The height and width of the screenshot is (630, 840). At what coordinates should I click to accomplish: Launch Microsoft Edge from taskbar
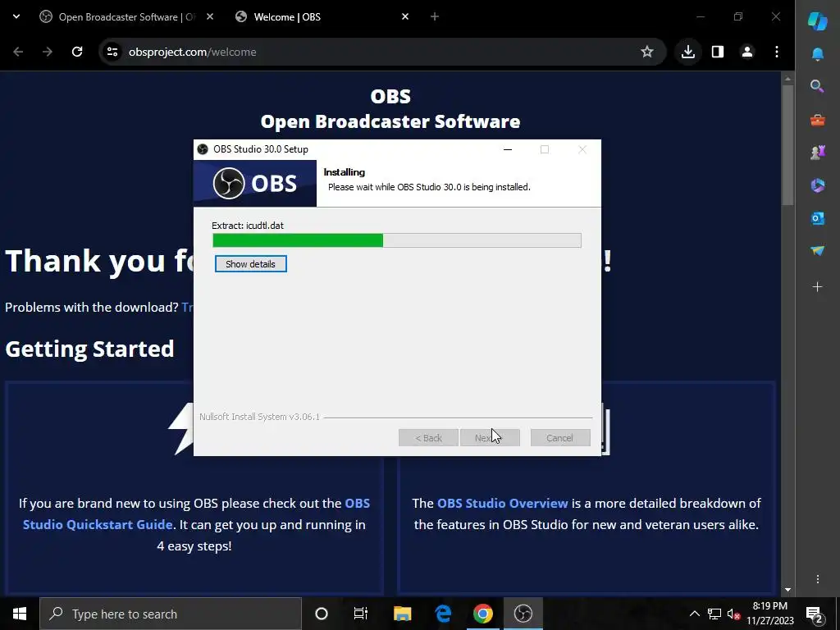(x=443, y=614)
